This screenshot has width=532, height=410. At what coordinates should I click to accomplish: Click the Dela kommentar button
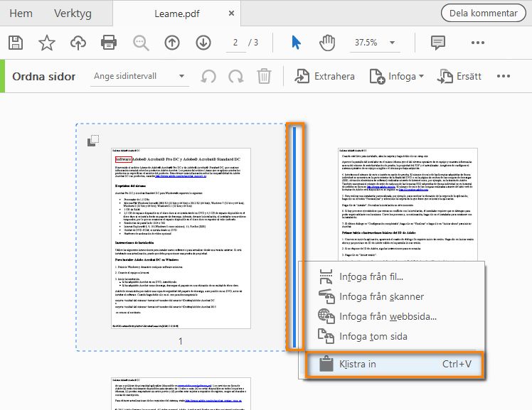click(x=484, y=13)
